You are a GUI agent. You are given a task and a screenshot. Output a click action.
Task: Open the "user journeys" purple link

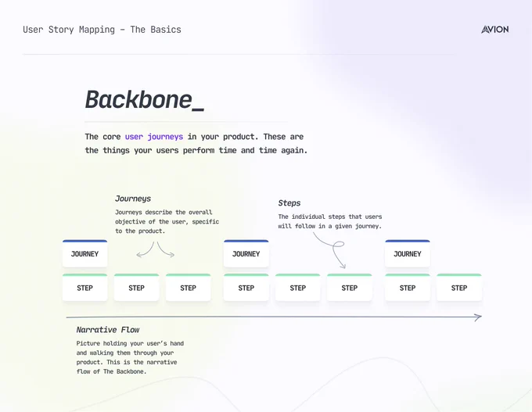pyautogui.click(x=154, y=137)
